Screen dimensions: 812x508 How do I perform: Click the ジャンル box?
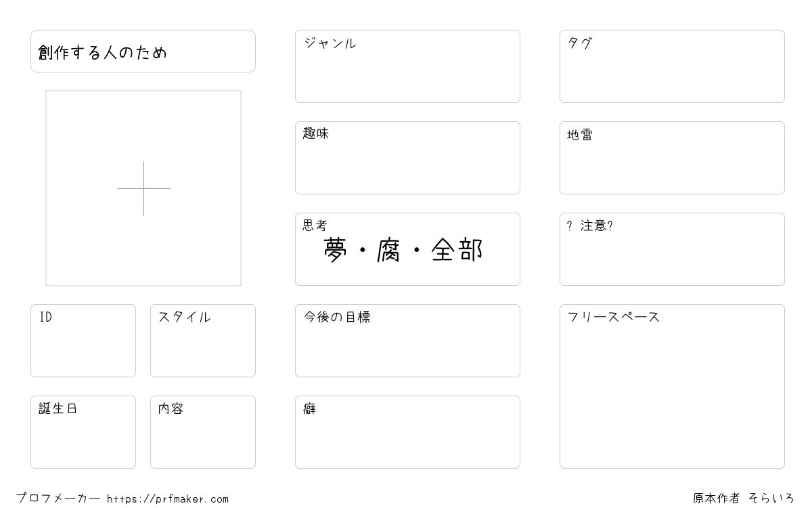(407, 66)
